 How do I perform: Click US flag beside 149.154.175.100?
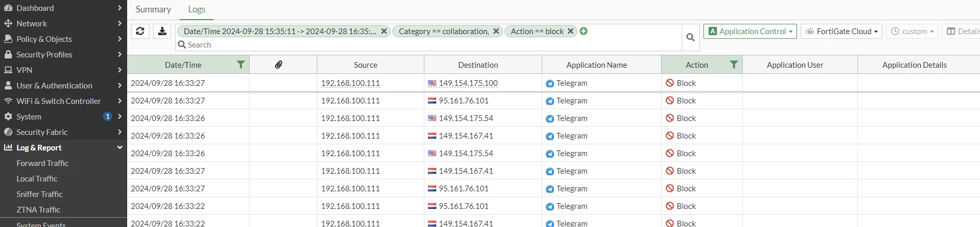432,83
